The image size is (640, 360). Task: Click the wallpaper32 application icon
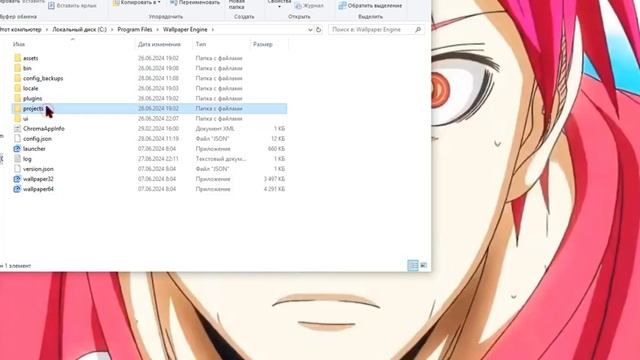coord(17,179)
